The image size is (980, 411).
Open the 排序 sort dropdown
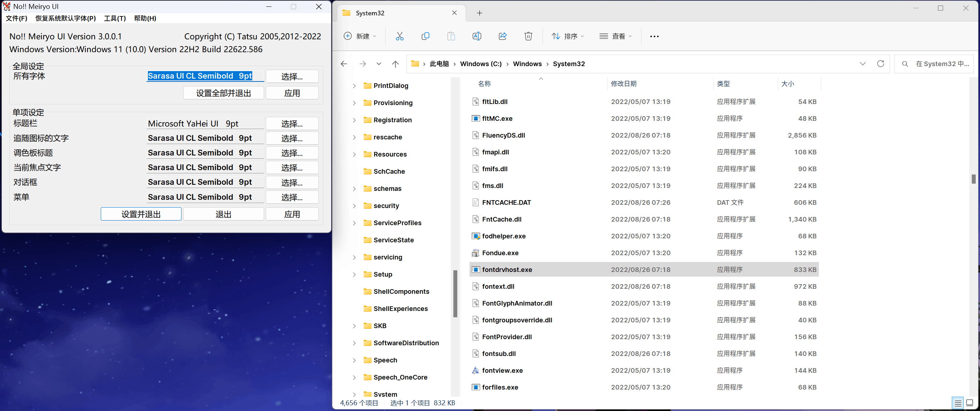click(x=568, y=36)
